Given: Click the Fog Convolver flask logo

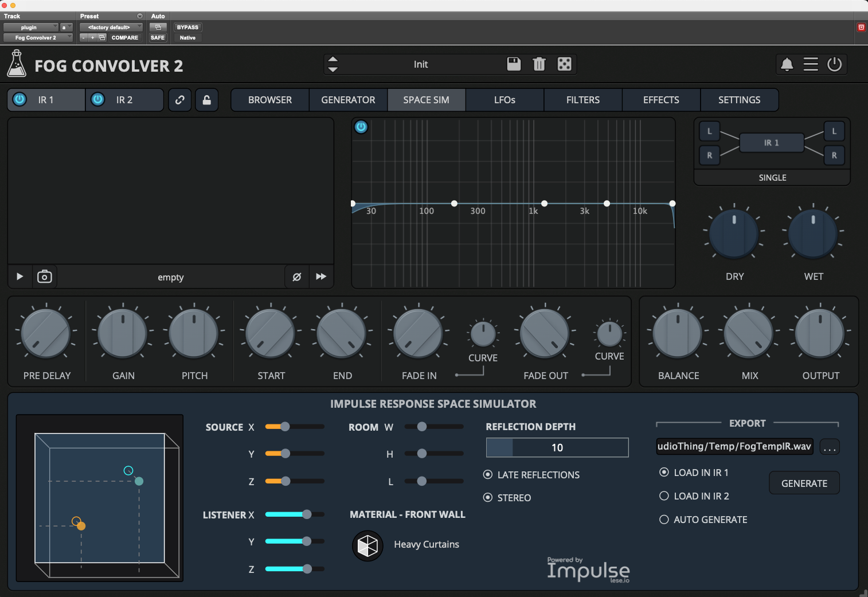Looking at the screenshot, I should (x=17, y=64).
